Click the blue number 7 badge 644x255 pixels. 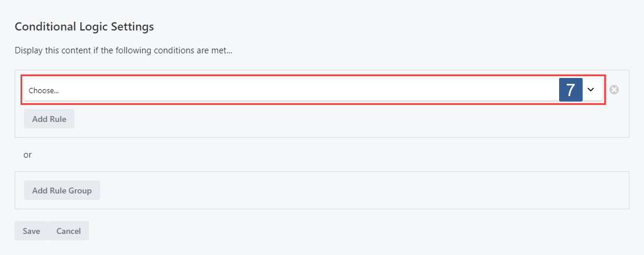click(570, 90)
